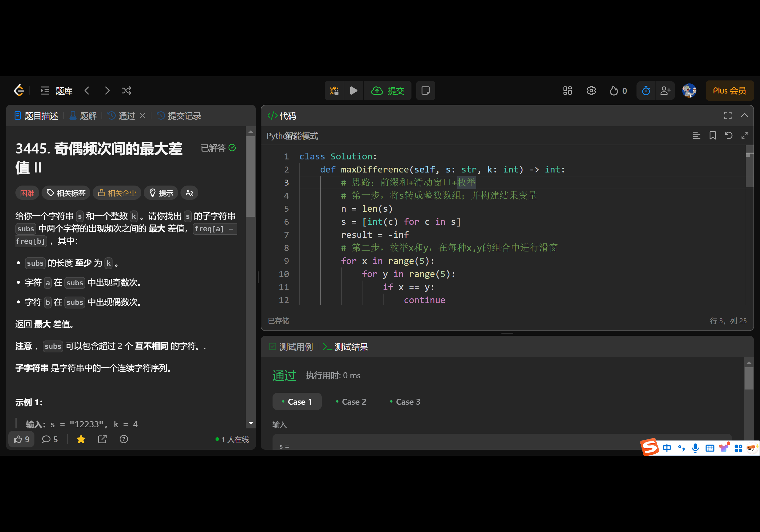The image size is (760, 532).
Task: Bookmark the code snippet
Action: pos(713,135)
